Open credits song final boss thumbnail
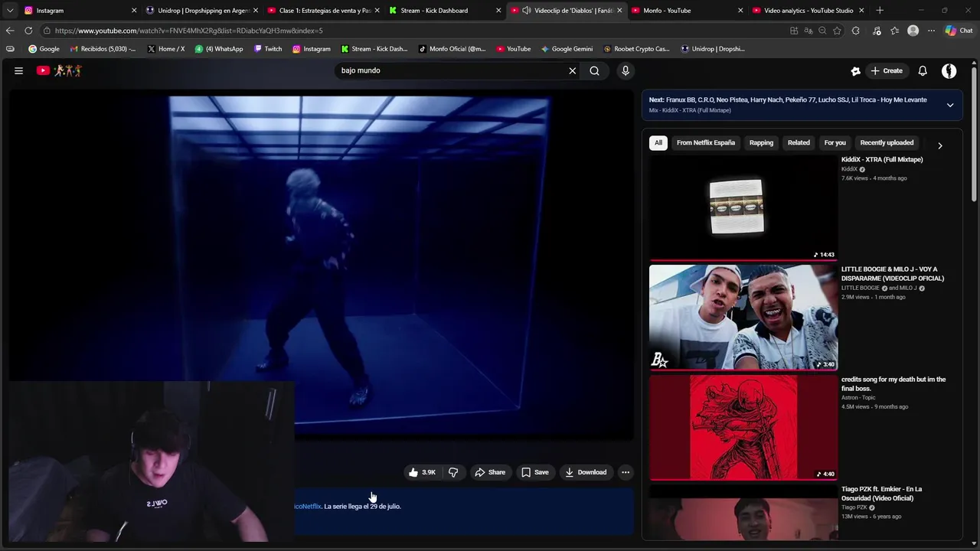The height and width of the screenshot is (551, 980). (743, 427)
